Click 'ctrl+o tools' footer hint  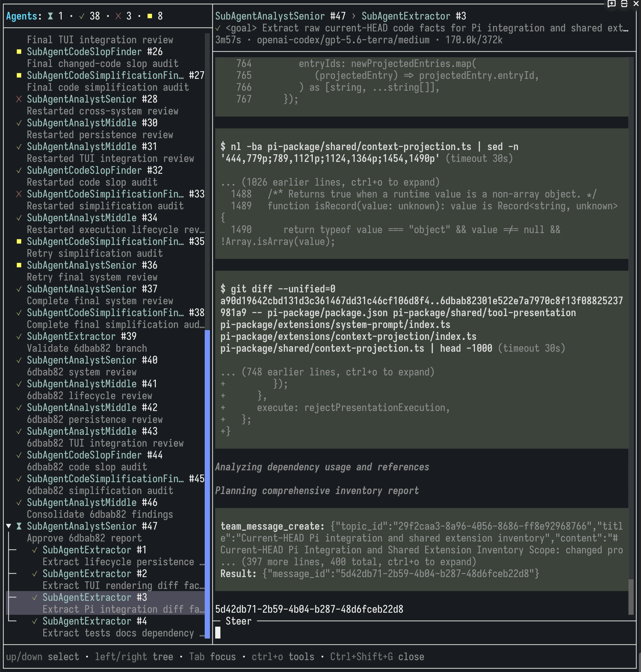283,657
